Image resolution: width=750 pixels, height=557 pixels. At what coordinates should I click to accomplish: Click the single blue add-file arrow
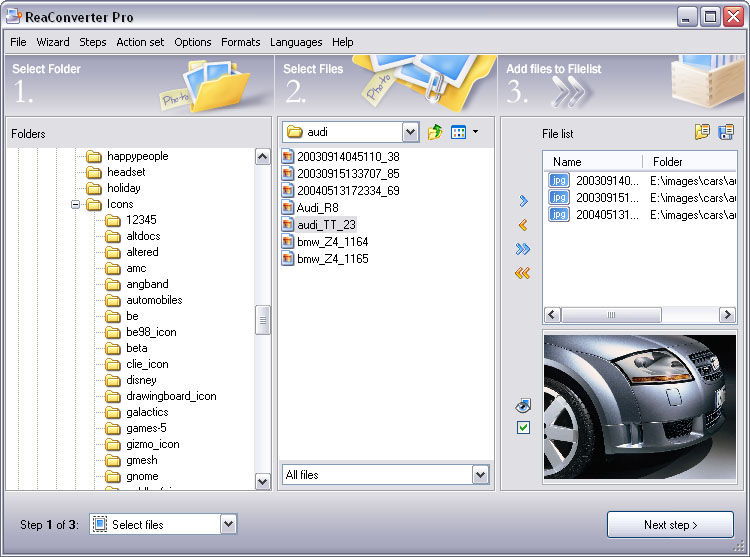coord(522,201)
